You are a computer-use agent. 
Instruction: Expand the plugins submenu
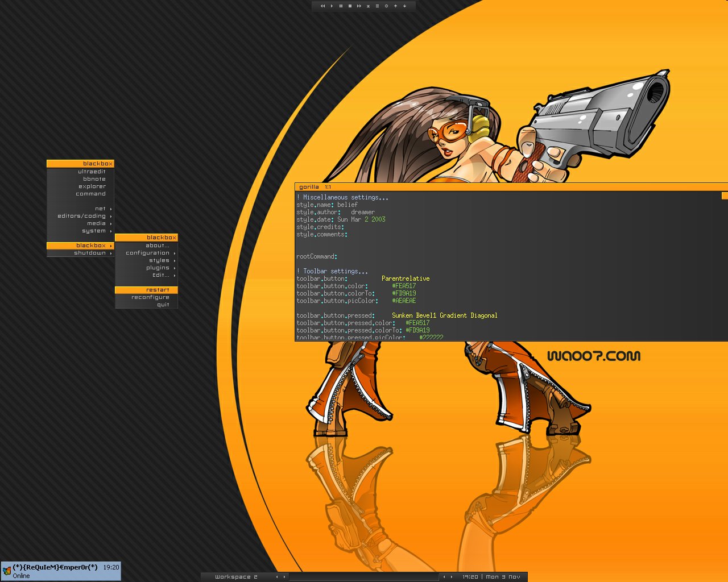146,268
